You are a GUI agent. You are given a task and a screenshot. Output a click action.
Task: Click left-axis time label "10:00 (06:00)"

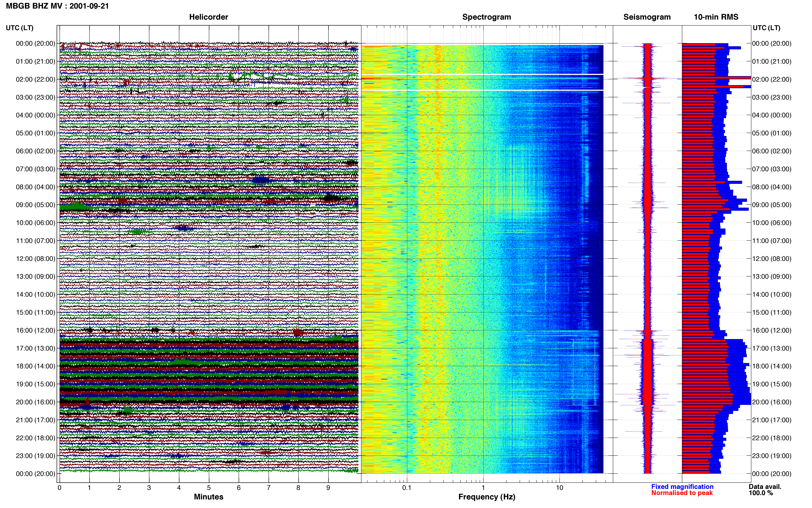36,222
